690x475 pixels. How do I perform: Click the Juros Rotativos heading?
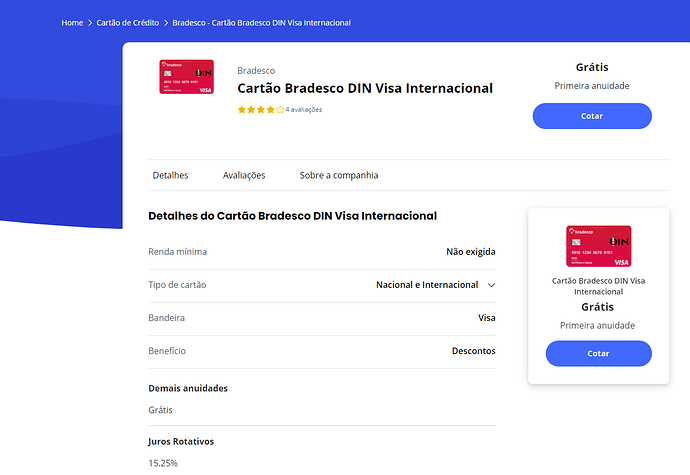point(181,442)
